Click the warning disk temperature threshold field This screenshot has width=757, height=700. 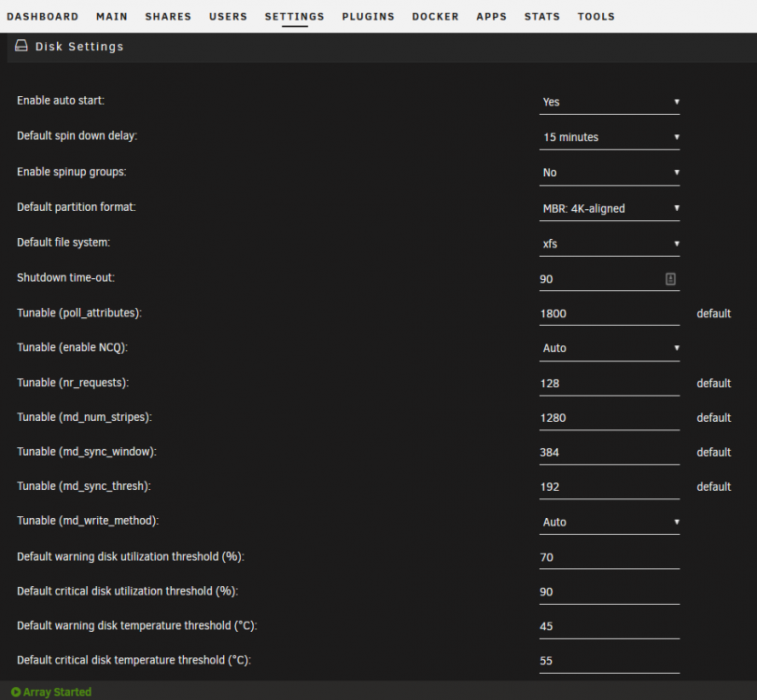[x=610, y=626]
